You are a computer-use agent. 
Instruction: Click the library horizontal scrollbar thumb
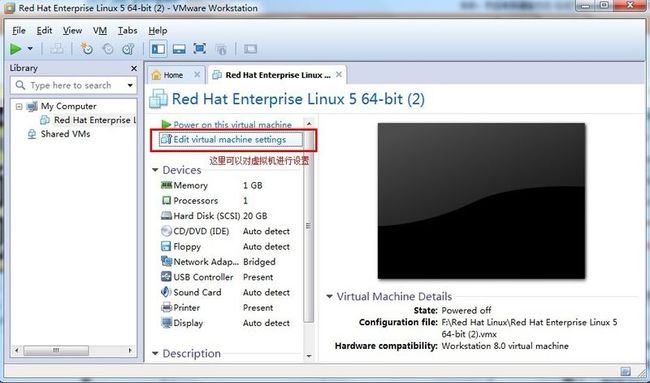(56, 351)
